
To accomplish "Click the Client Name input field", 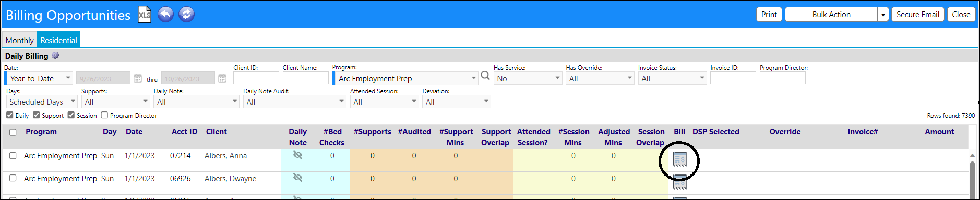I will [x=306, y=78].
